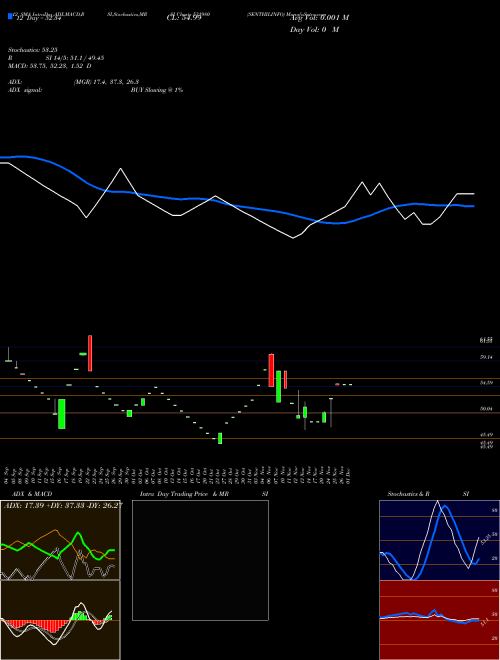Click the blue SMA legend square
Viewport: 500px width, 660px height.
(10, 17)
